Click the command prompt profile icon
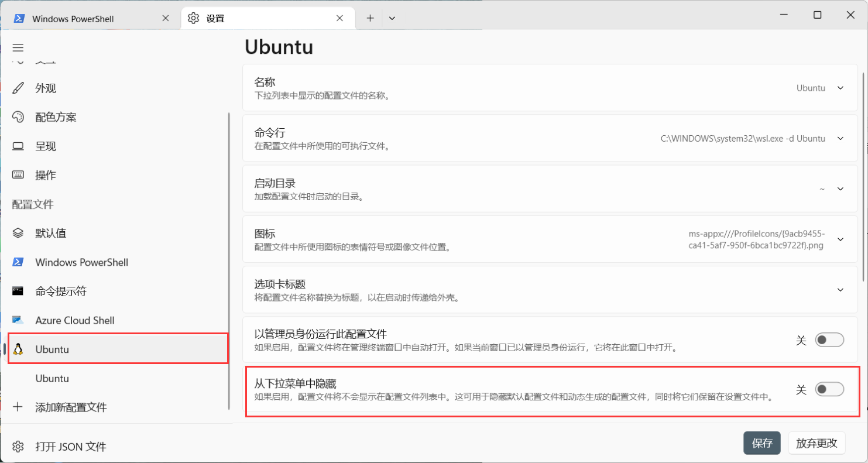 click(18, 291)
